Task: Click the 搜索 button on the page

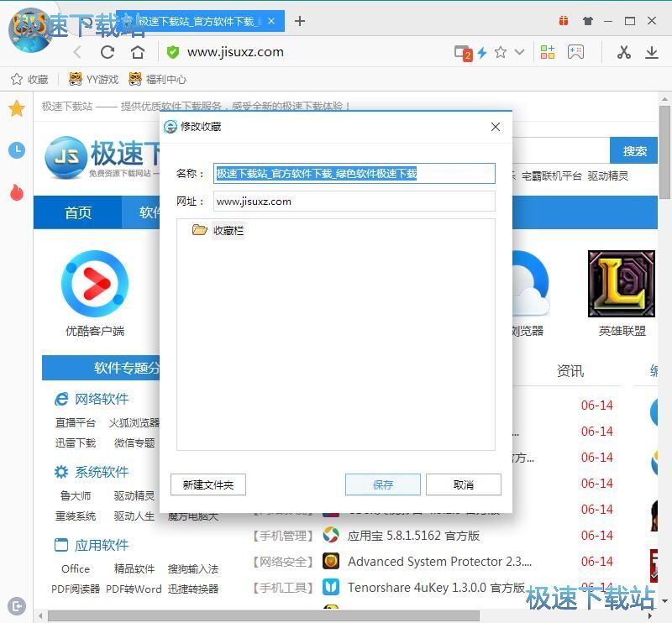Action: tap(634, 151)
